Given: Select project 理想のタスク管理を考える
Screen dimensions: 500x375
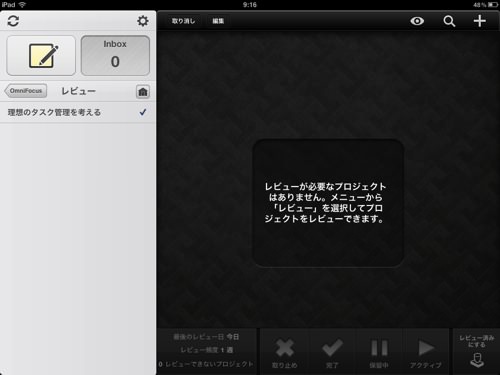Looking at the screenshot, I should point(78,112).
